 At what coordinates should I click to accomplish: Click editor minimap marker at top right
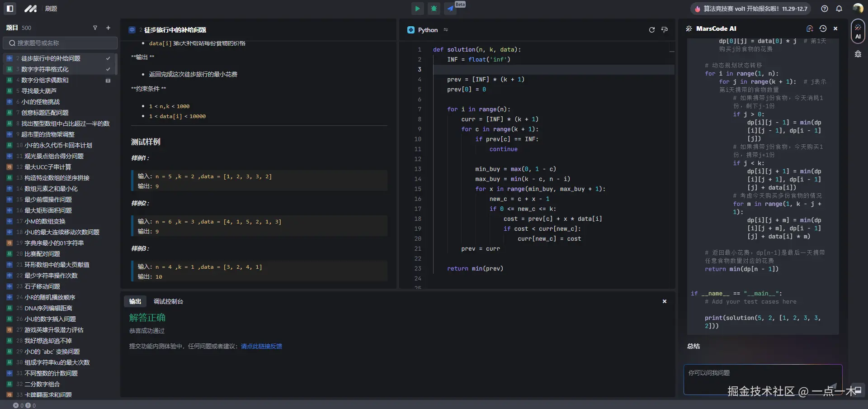(x=672, y=51)
